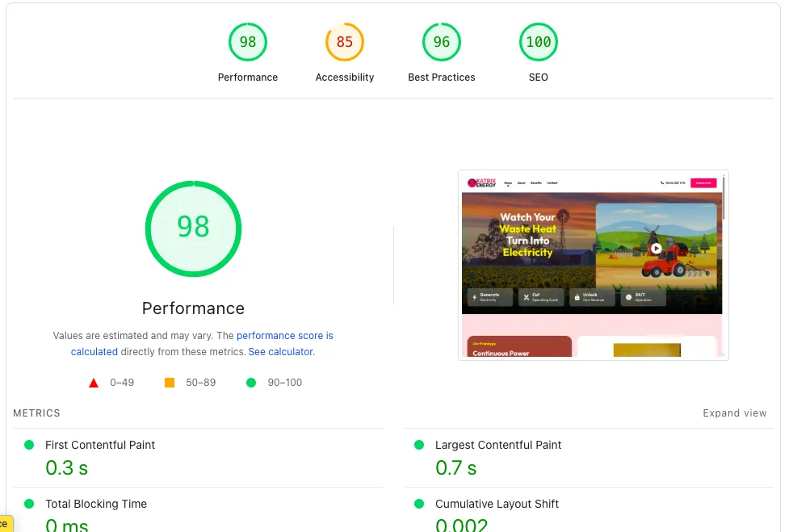The height and width of the screenshot is (532, 793).
Task: Click the orange square legend icon for 50-89
Action: (170, 382)
